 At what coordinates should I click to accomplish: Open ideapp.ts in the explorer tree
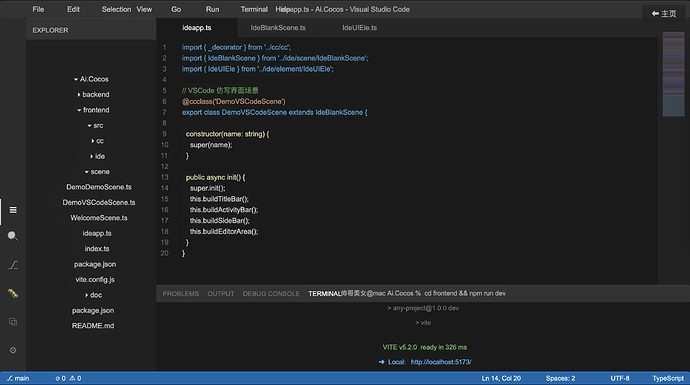[97, 233]
